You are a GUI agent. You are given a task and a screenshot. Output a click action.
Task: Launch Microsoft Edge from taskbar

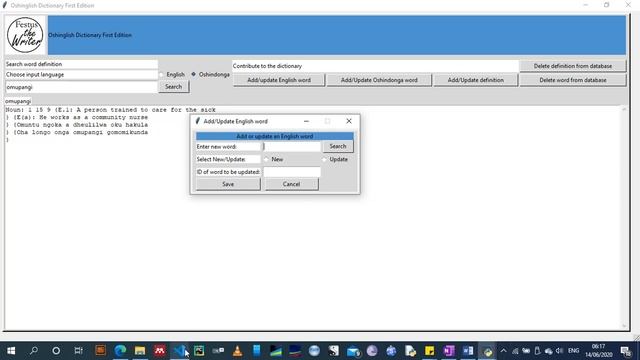point(120,351)
